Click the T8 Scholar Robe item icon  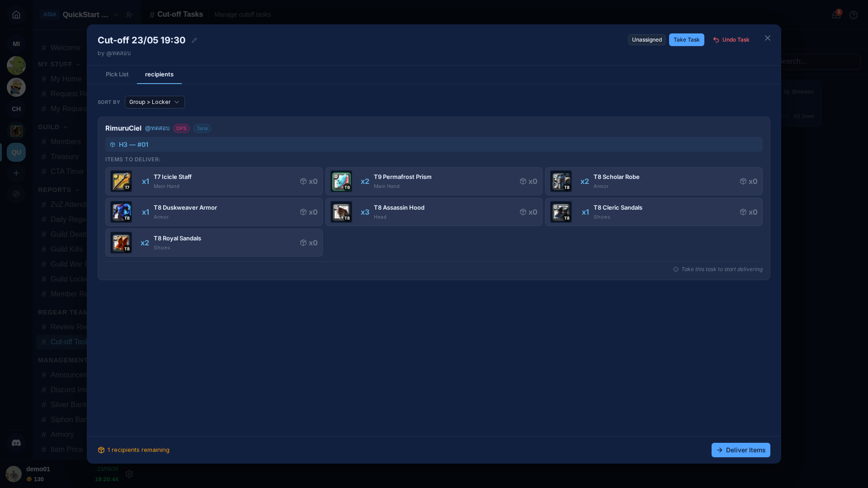point(561,181)
